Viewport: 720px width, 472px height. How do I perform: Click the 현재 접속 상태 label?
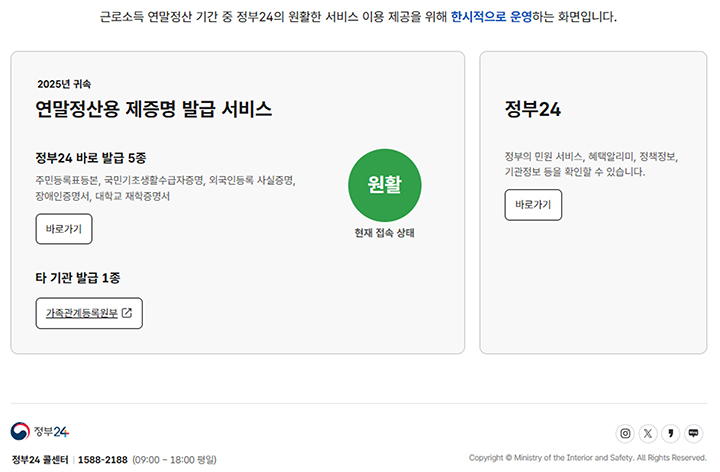pos(384,233)
